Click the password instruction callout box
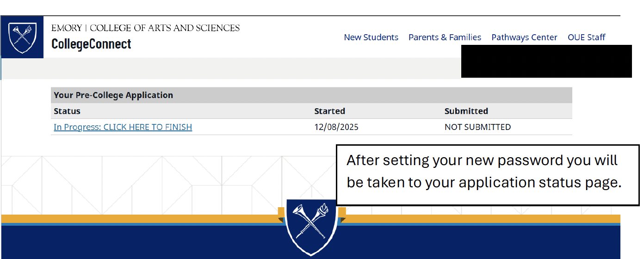644x259 pixels. coord(487,174)
